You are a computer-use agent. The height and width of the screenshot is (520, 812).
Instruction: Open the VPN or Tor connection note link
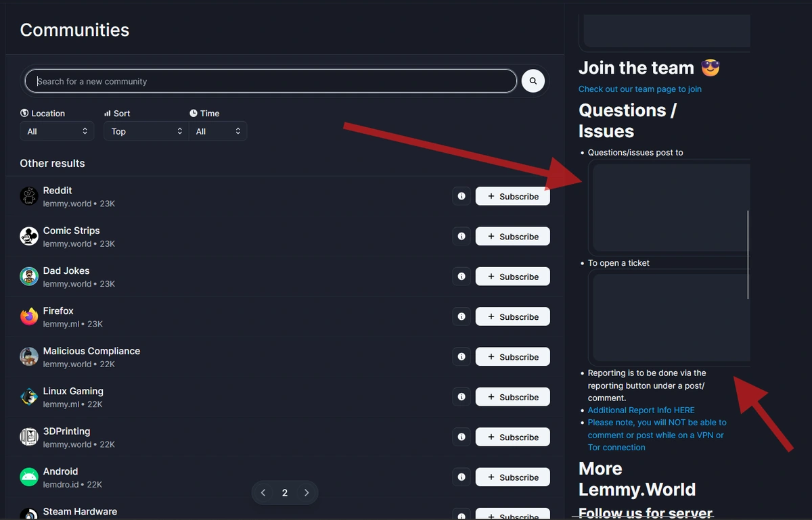tap(657, 435)
